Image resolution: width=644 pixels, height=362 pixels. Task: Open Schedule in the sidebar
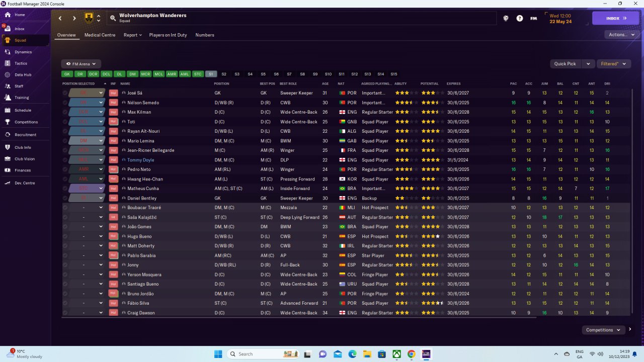(x=23, y=110)
